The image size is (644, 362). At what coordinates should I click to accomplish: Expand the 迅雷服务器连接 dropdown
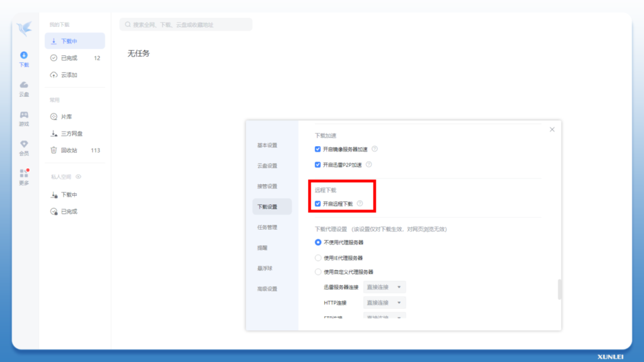(385, 287)
